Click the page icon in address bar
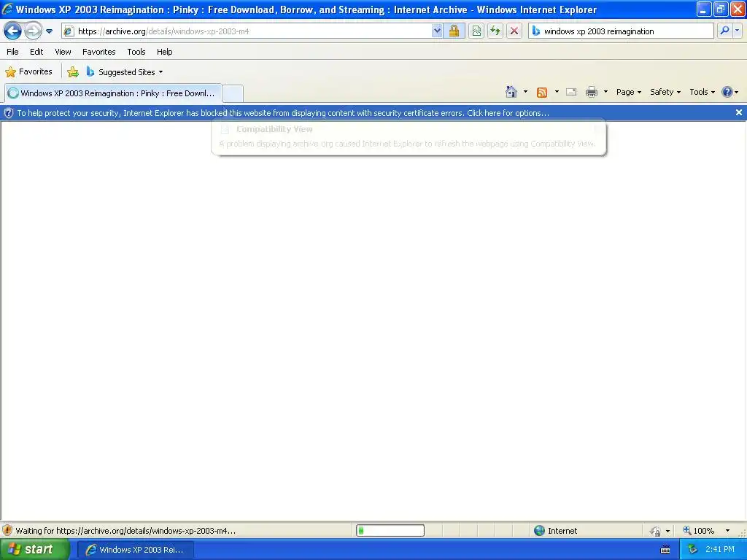Screen dimensions: 747x560 click(69, 31)
